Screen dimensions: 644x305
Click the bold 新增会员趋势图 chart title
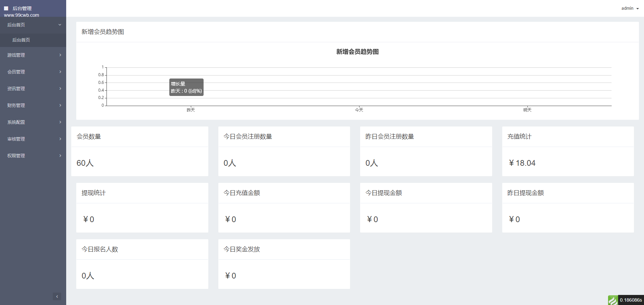tap(357, 52)
